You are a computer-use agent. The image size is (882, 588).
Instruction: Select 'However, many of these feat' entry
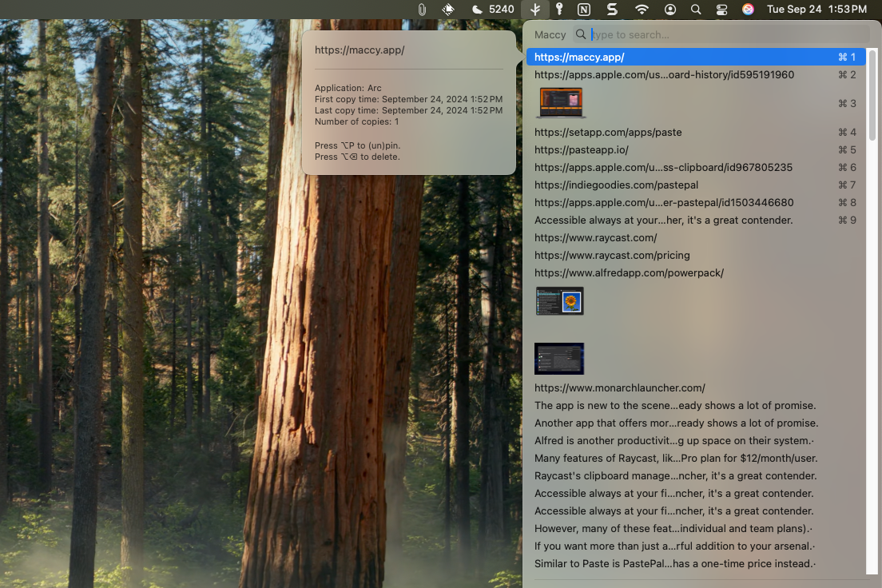696,528
